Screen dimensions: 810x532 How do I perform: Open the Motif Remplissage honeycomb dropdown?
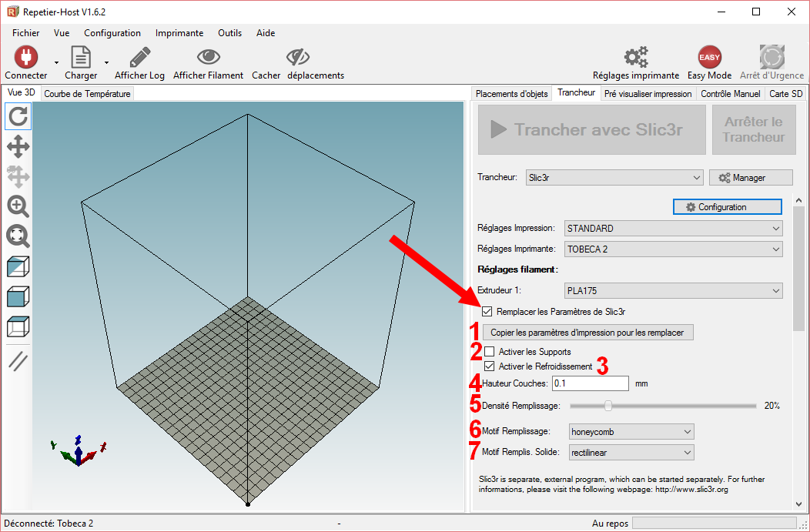pos(631,432)
